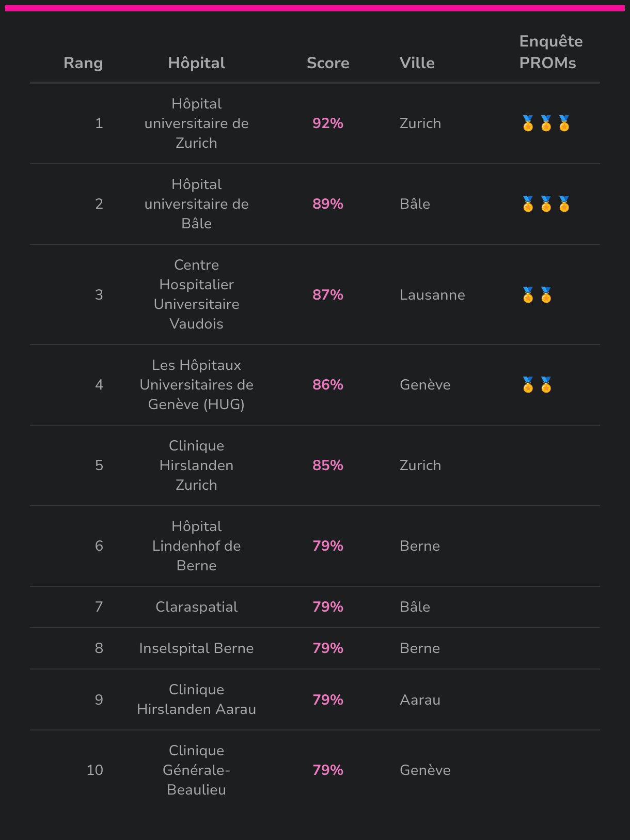This screenshot has height=840, width=630.
Task: Select Inselspital Berne in the table
Action: click(x=196, y=648)
